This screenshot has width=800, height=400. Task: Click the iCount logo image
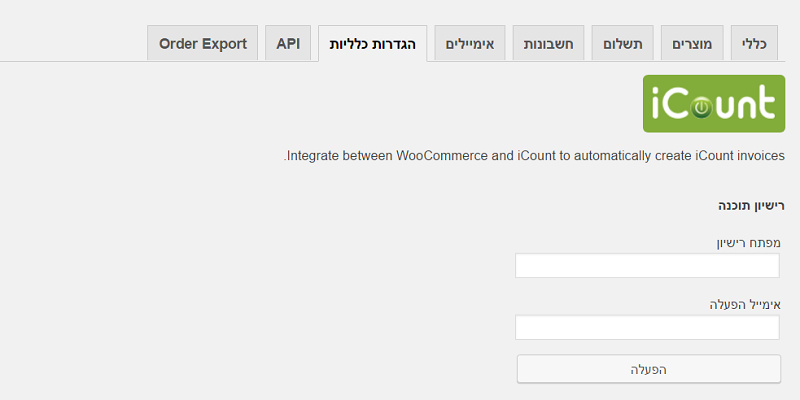pos(714,104)
